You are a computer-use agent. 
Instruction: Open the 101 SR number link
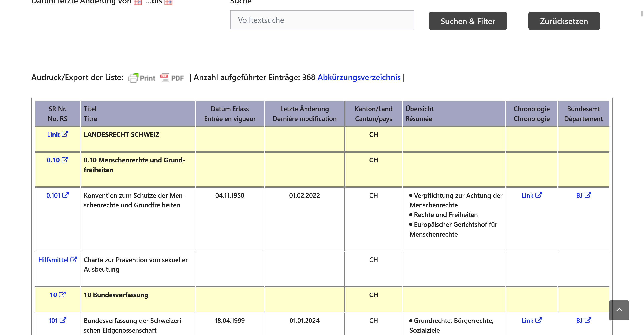point(57,321)
